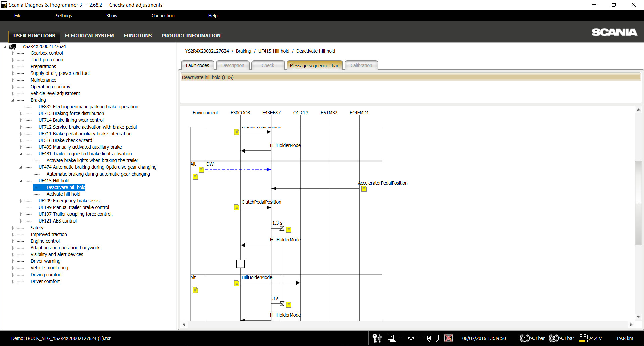This screenshot has height=346, width=644.
Task: Open the yellow note beside the 1.3 s timer
Action: 289,230
